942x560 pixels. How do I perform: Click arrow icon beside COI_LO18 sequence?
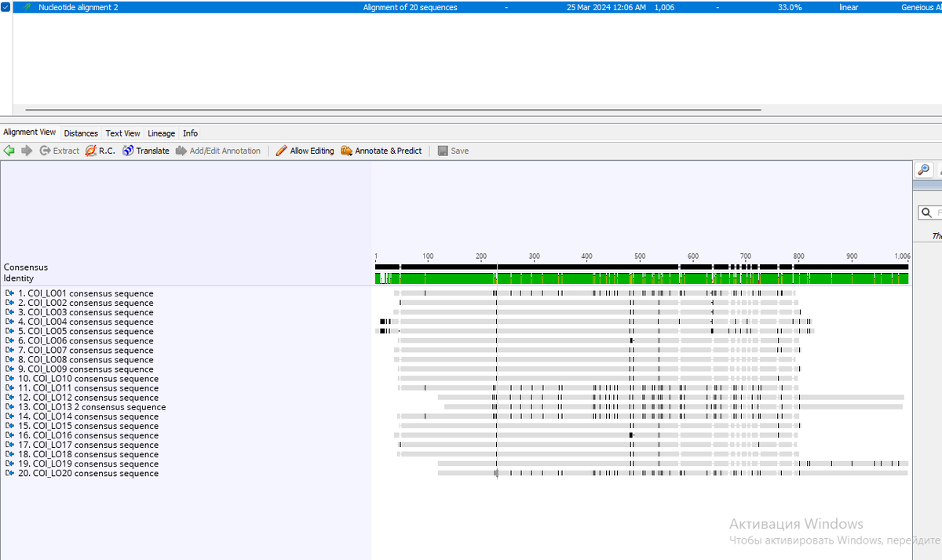coord(9,454)
